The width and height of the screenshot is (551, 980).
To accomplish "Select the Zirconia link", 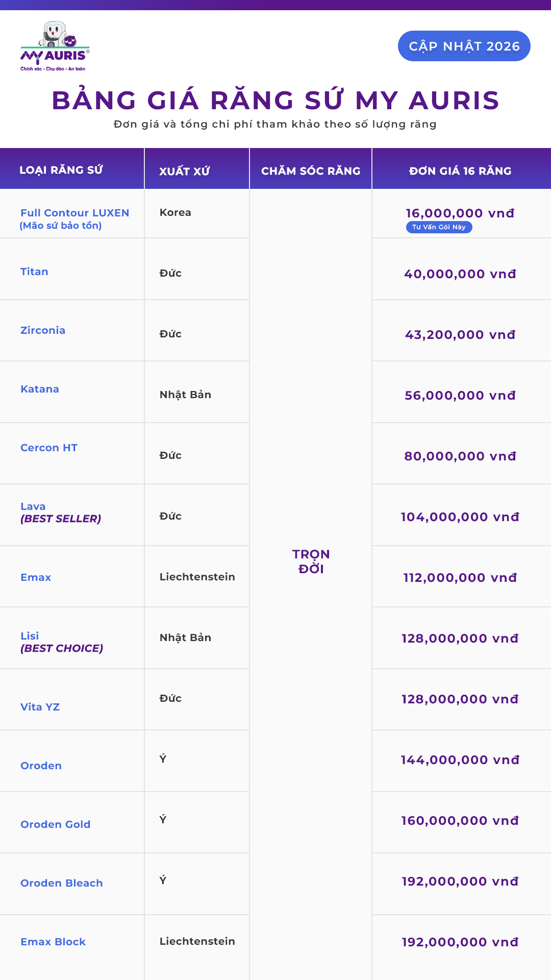I will (x=43, y=330).
